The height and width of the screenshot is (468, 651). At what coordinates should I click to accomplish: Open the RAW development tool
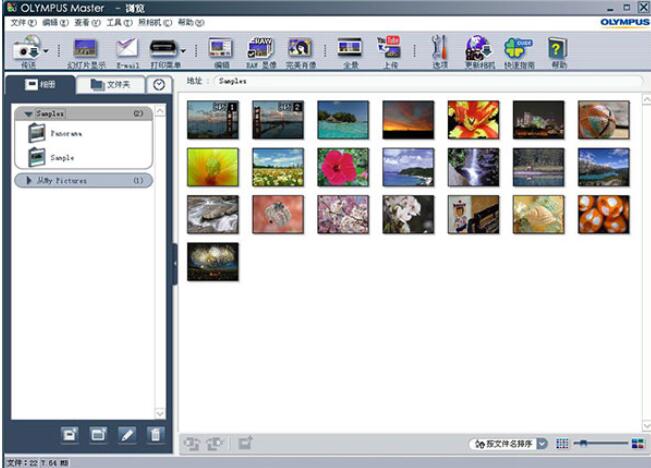pos(260,48)
